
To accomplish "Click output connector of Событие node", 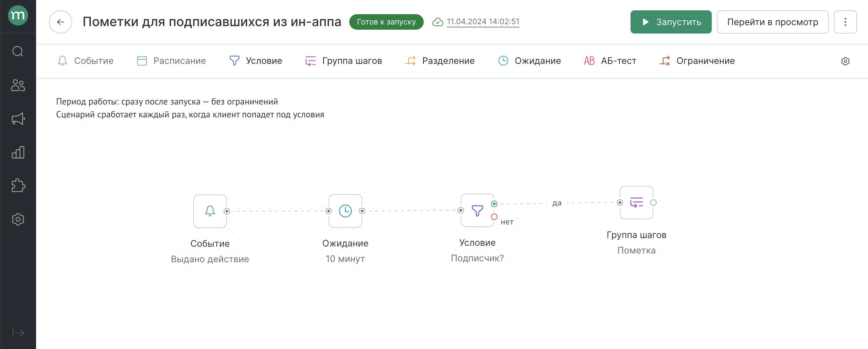I will [x=227, y=211].
